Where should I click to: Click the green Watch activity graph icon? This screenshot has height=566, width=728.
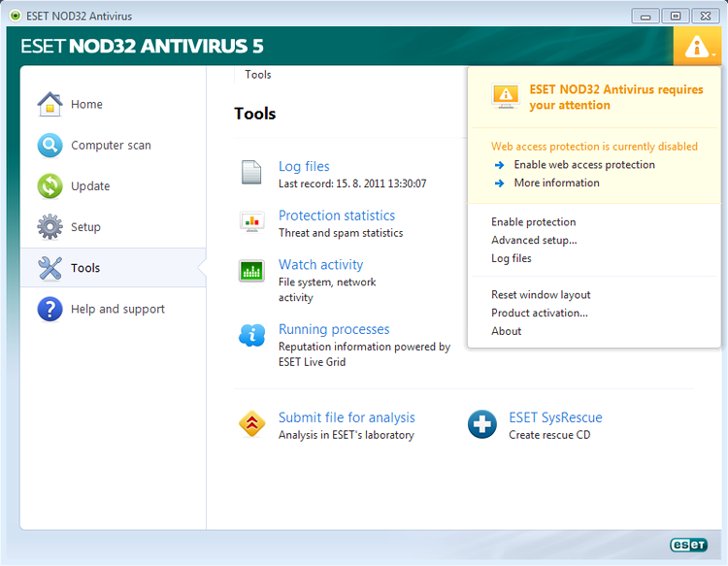point(251,271)
